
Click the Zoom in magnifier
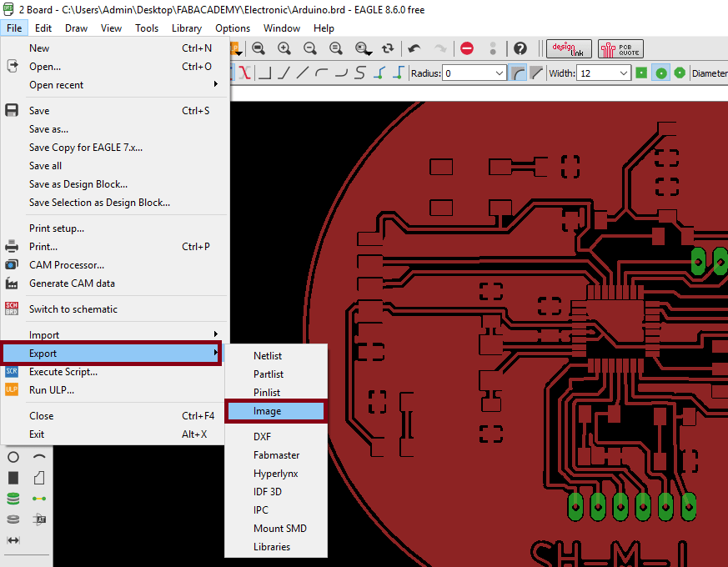click(284, 48)
